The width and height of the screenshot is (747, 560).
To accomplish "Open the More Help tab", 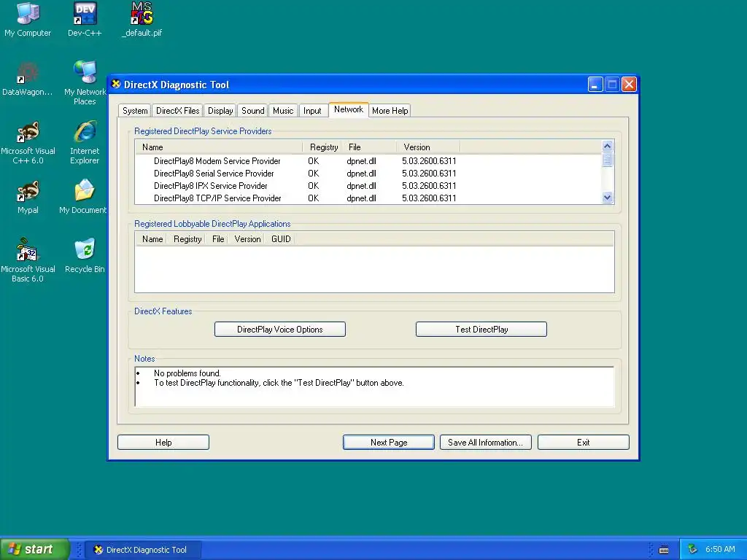I will click(x=390, y=111).
